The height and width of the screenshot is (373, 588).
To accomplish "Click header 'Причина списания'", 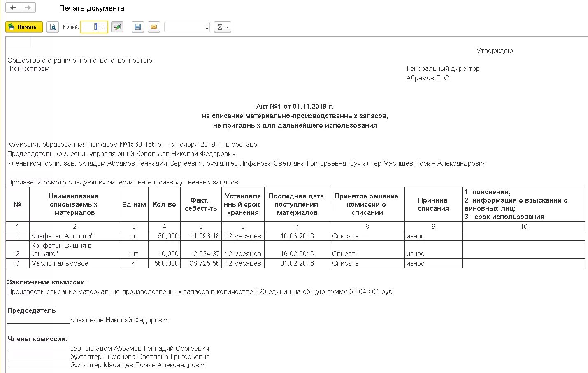I will [433, 204].
